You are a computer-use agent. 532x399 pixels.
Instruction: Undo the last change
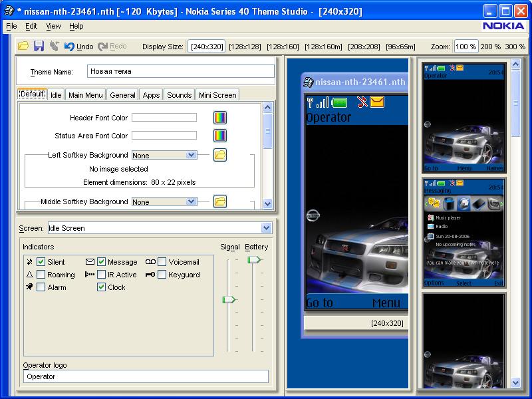[x=78, y=47]
